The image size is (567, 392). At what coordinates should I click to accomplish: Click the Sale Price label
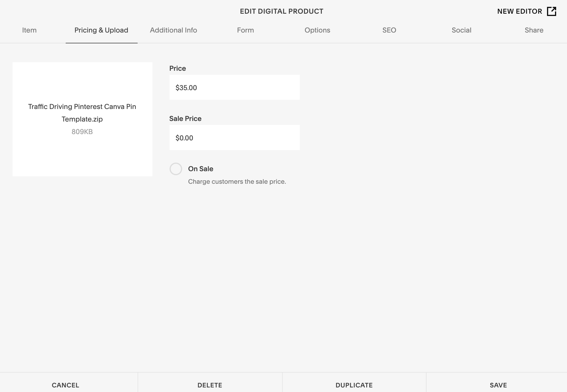coord(185,119)
